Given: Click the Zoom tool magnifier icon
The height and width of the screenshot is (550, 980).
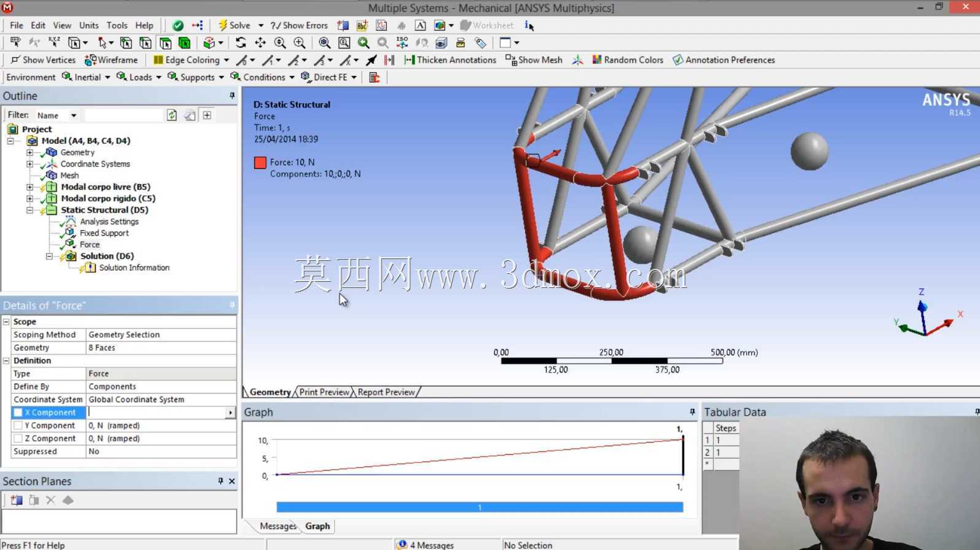Looking at the screenshot, I should point(280,42).
